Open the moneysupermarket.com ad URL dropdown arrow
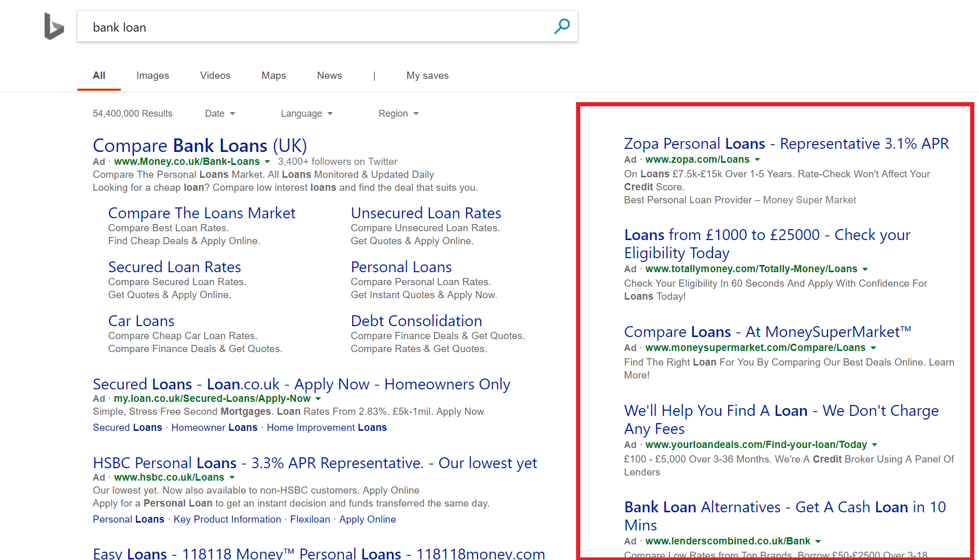The image size is (979, 560). (873, 348)
